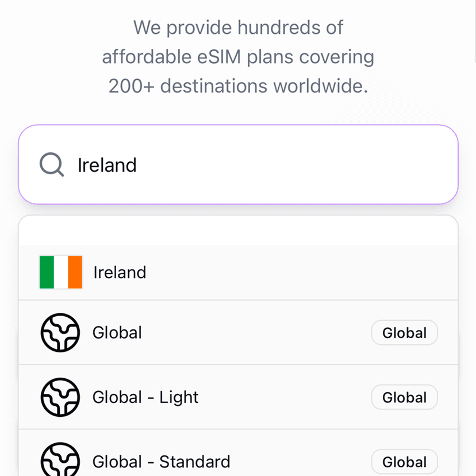Select the Ireland destination result
This screenshot has width=476, height=476.
click(120, 272)
